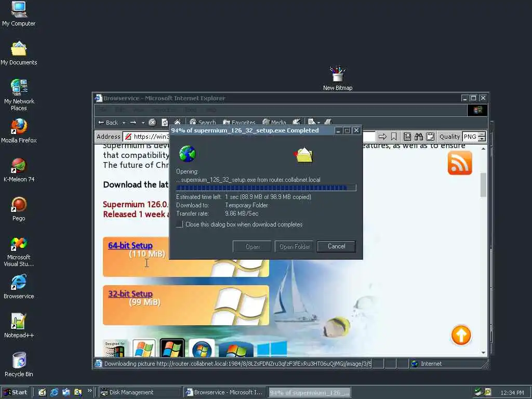The image size is (532, 399).
Task: Open the History icon after Media
Action: (296, 122)
